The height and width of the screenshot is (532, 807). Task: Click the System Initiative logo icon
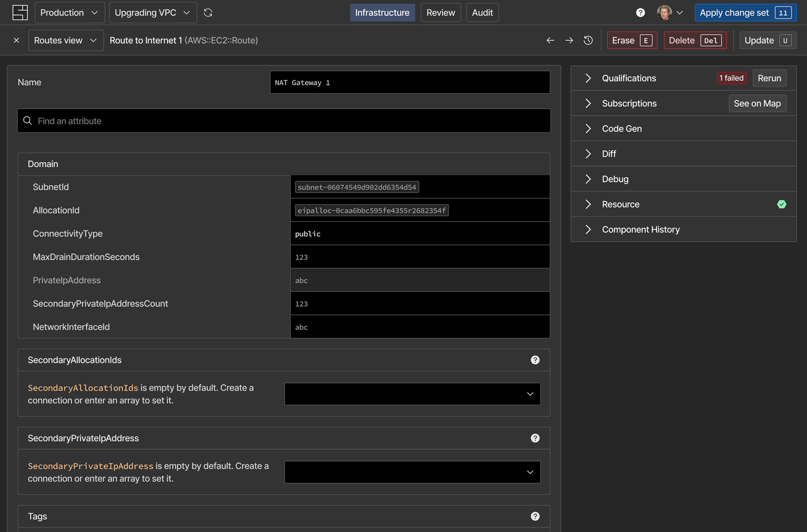(20, 12)
